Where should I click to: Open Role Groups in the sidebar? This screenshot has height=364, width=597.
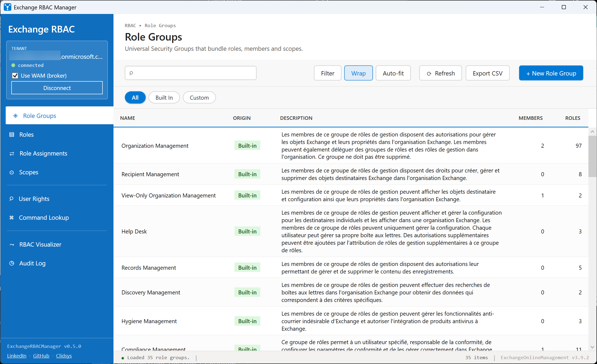tap(60, 116)
